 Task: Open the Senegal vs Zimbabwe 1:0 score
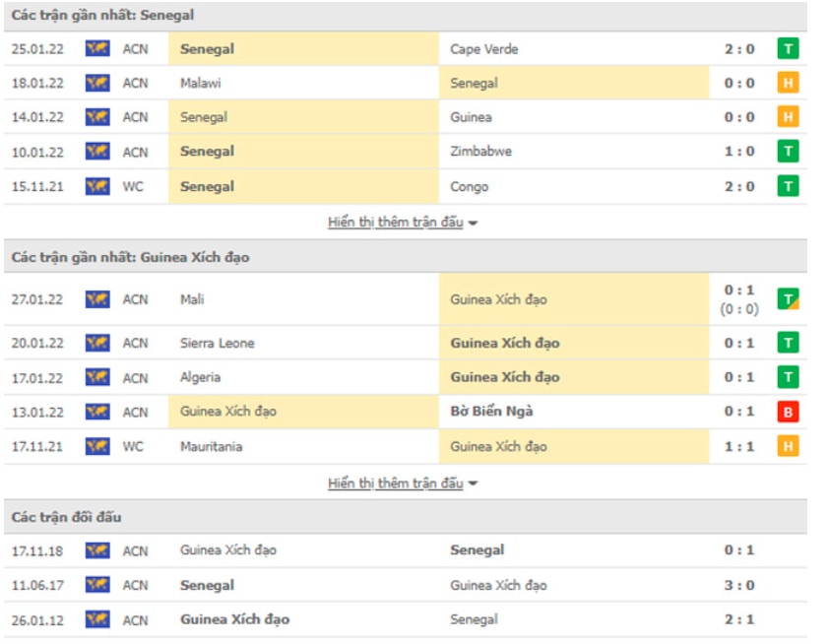tap(738, 152)
